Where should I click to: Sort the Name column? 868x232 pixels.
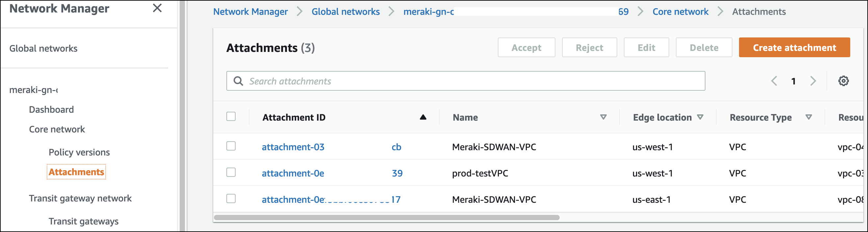coord(603,117)
